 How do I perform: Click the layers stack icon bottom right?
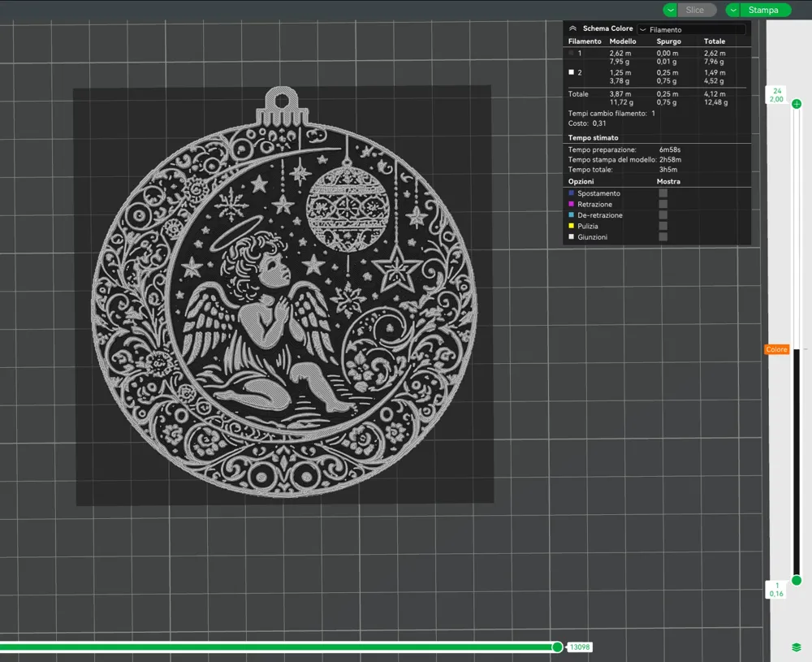pyautogui.click(x=797, y=647)
